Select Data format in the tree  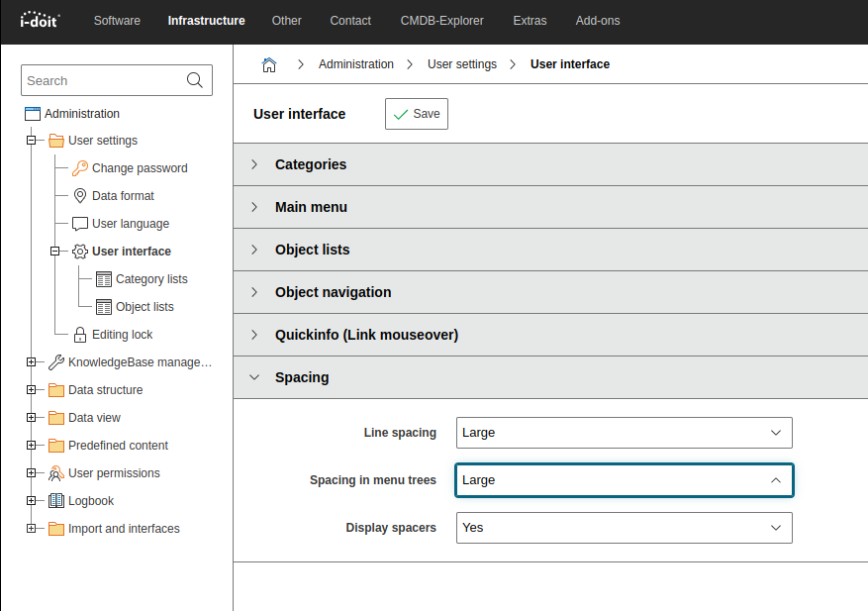[x=123, y=196]
